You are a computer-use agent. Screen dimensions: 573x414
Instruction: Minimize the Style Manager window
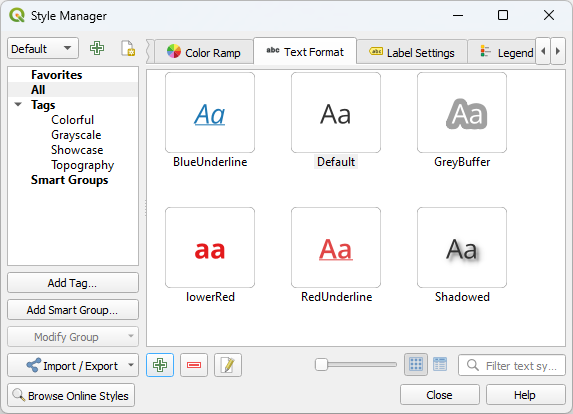coord(458,15)
